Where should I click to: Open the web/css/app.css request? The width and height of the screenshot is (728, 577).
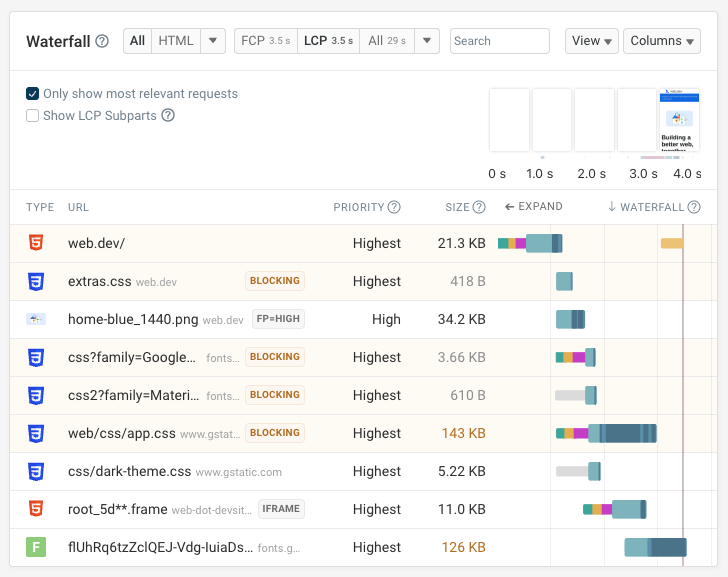click(363, 434)
